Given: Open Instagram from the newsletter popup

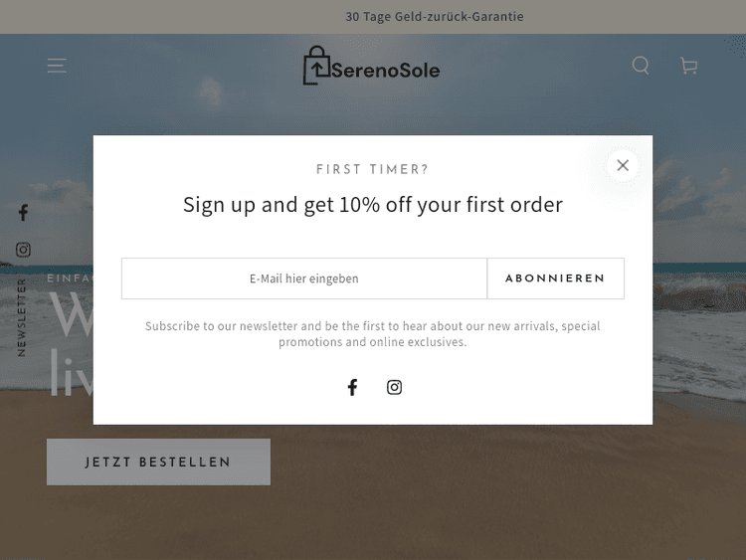Looking at the screenshot, I should click(x=394, y=387).
